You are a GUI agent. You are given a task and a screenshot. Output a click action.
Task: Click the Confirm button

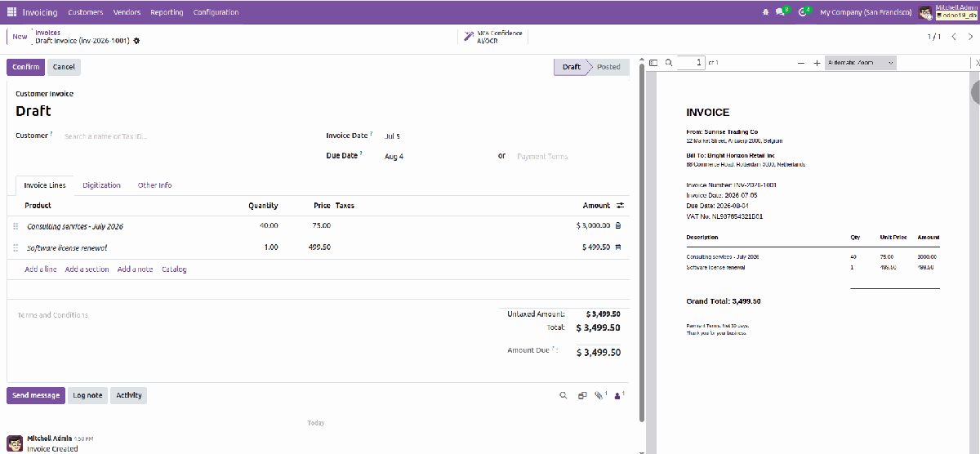click(x=26, y=67)
